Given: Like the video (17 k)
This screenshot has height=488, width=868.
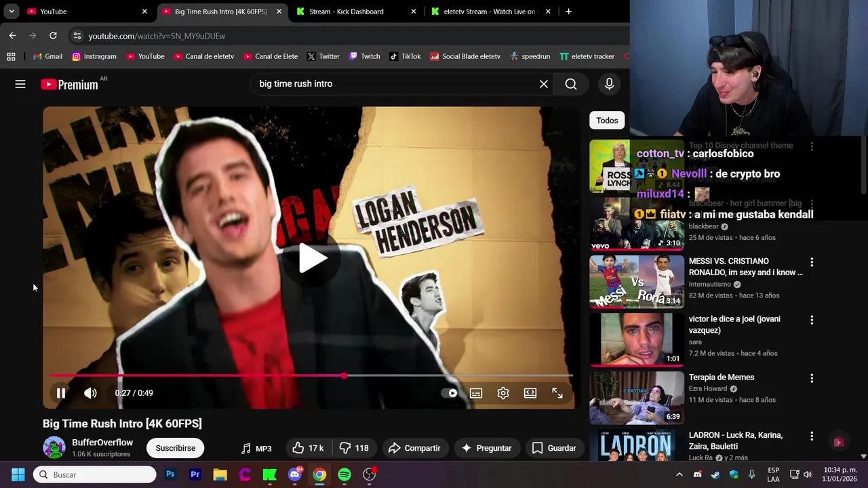Looking at the screenshot, I should tap(308, 448).
